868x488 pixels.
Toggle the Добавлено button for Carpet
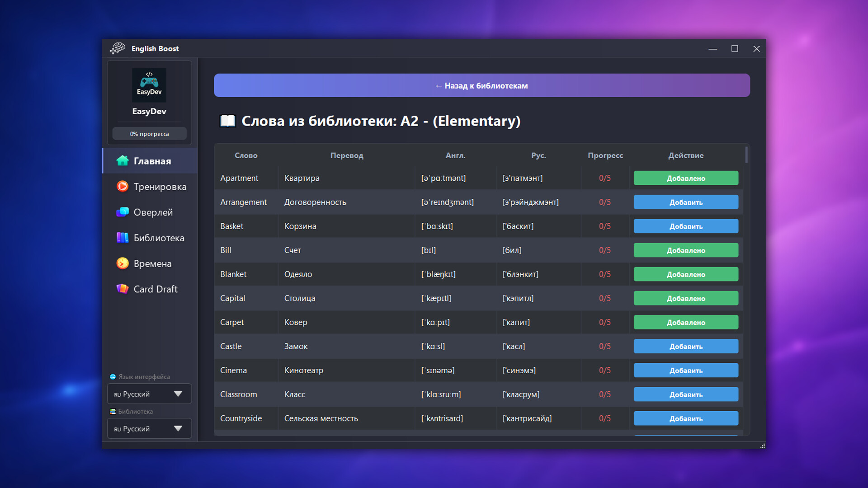pyautogui.click(x=685, y=322)
